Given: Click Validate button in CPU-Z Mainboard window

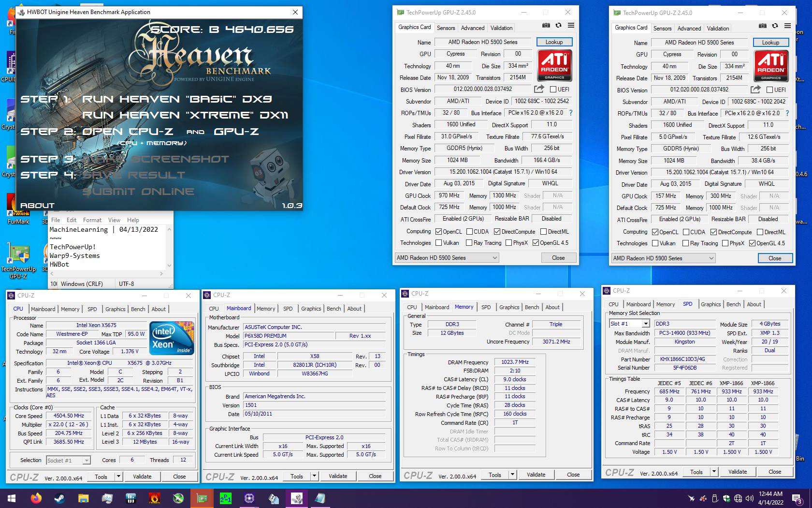Looking at the screenshot, I should tap(338, 476).
